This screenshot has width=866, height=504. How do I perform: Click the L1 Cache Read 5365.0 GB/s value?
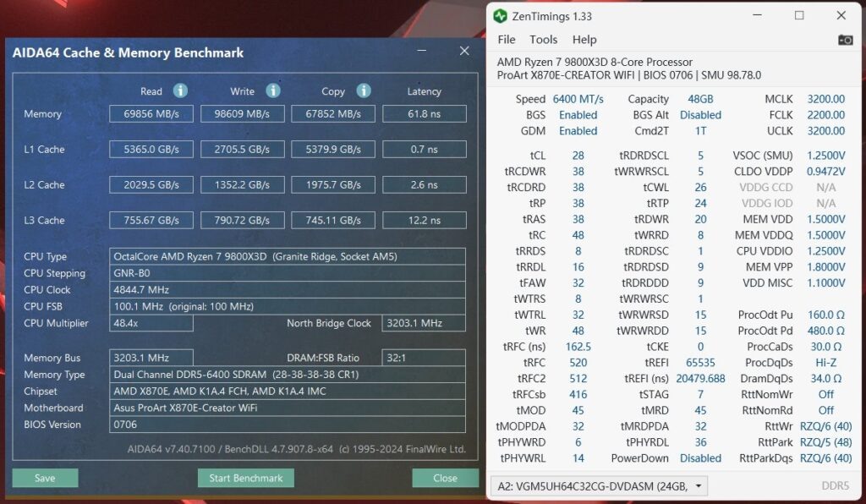tap(151, 149)
